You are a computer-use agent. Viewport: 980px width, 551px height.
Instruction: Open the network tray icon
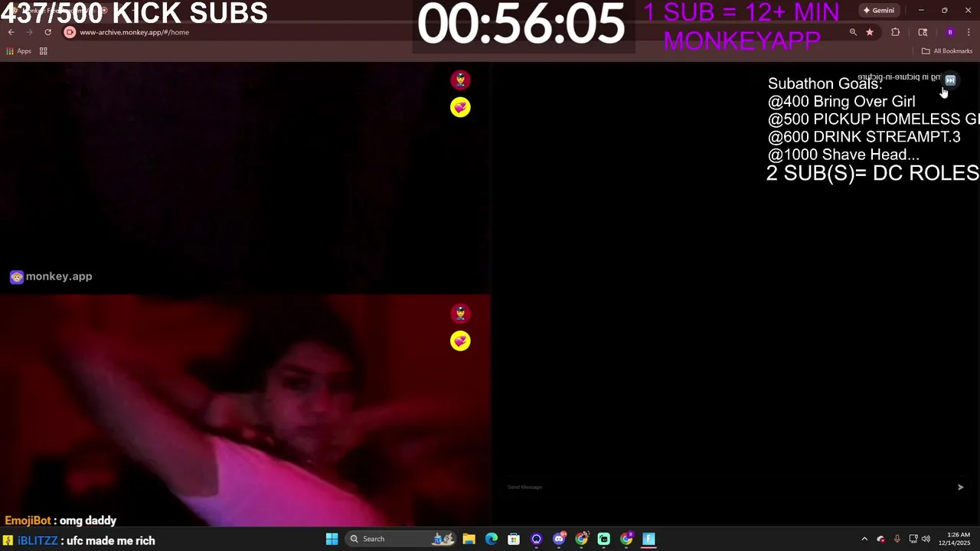(913, 539)
